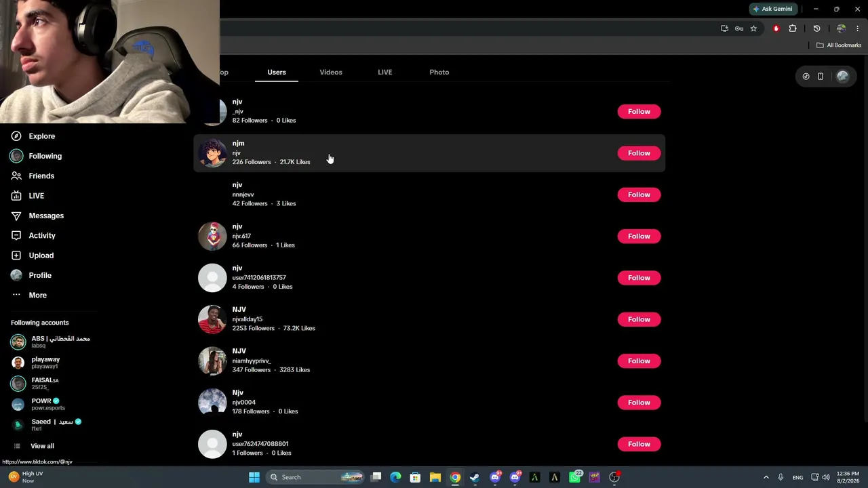Viewport: 868px width, 488px height.
Task: Switch to the Photo tab
Action: 439,73
